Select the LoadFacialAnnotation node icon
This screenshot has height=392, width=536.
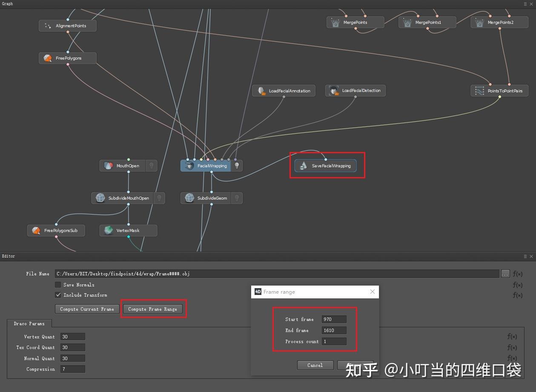pos(261,91)
